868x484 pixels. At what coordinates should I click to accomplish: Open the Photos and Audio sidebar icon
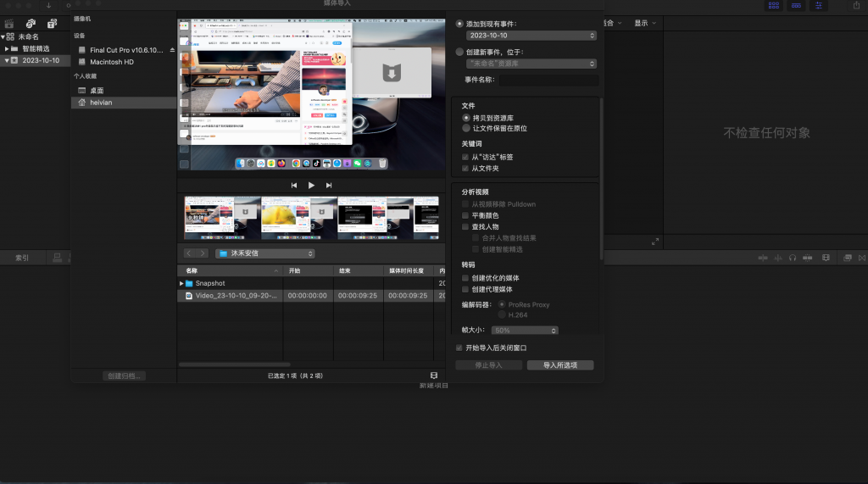pyautogui.click(x=31, y=23)
